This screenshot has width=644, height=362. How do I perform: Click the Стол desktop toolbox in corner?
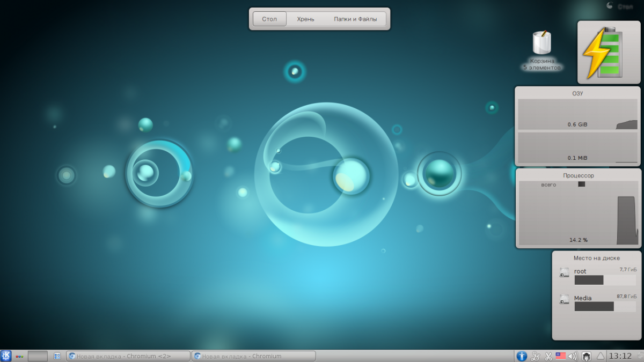(620, 6)
